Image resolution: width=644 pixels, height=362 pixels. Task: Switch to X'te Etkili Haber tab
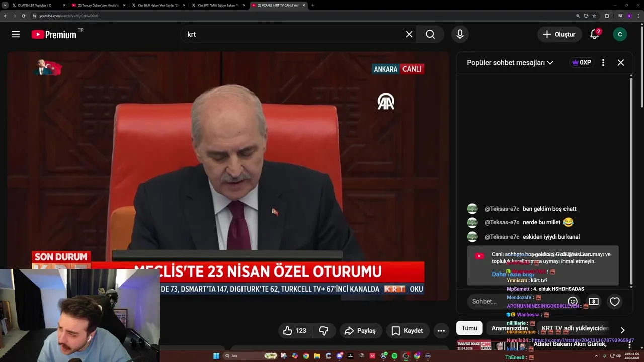tap(158, 5)
